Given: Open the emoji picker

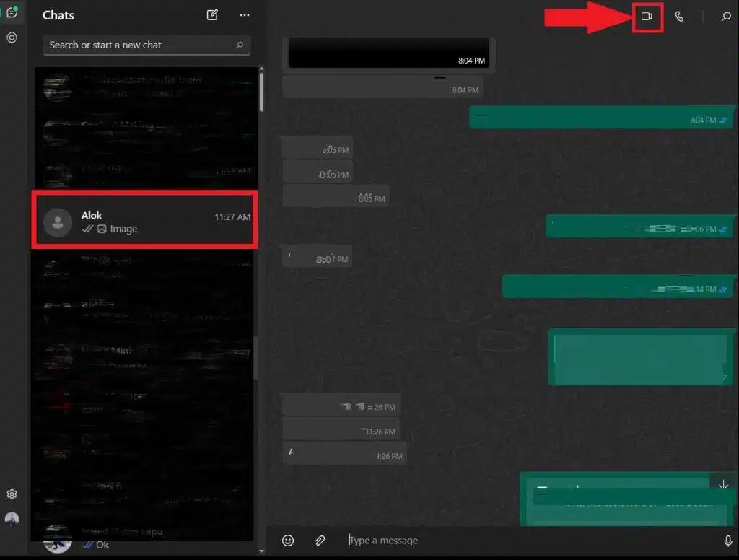Looking at the screenshot, I should [288, 540].
